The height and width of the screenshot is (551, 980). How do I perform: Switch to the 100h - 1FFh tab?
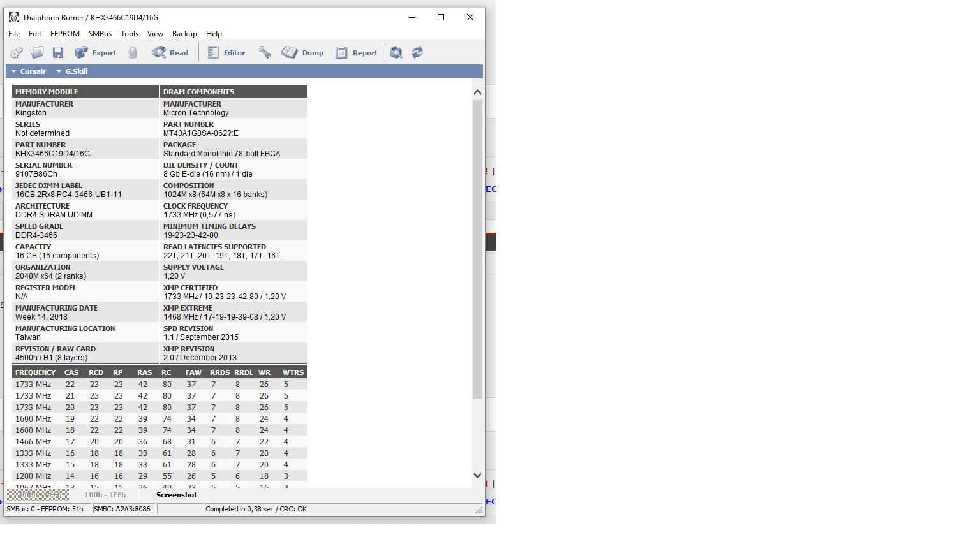(x=105, y=495)
